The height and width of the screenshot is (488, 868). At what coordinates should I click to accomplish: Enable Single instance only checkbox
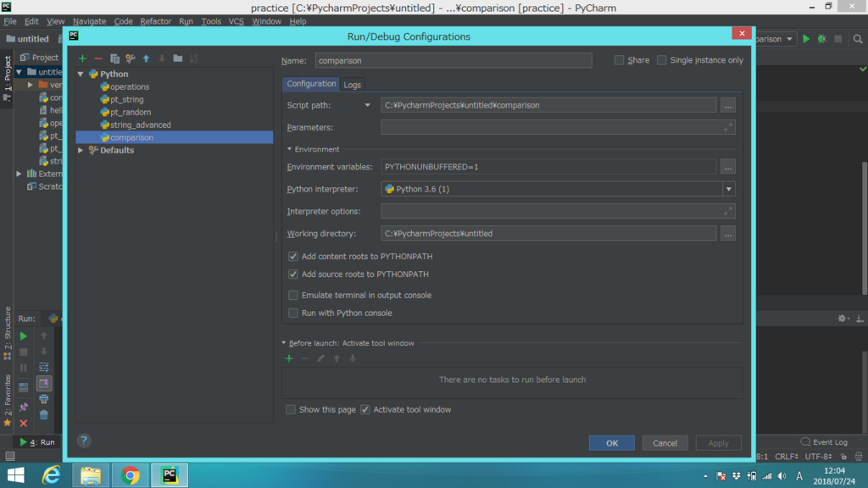661,60
